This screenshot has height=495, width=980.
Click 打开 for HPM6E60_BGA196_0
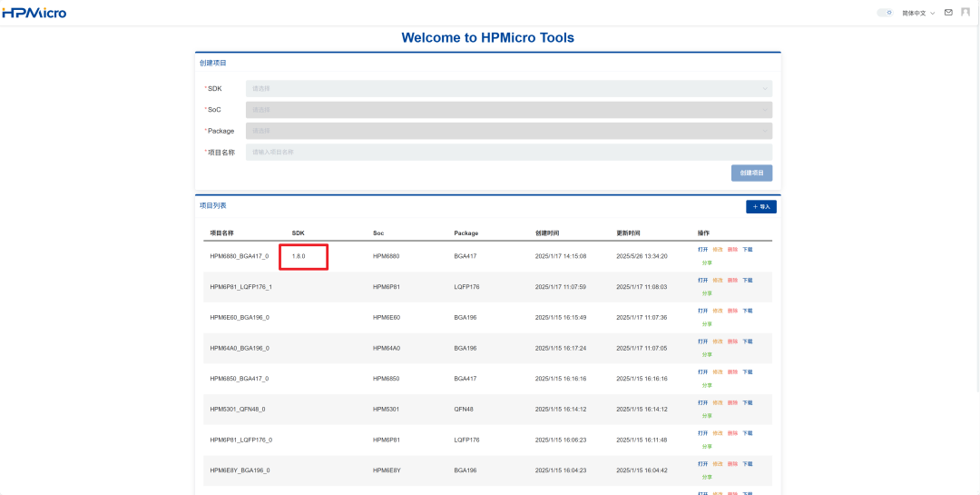pyautogui.click(x=703, y=311)
